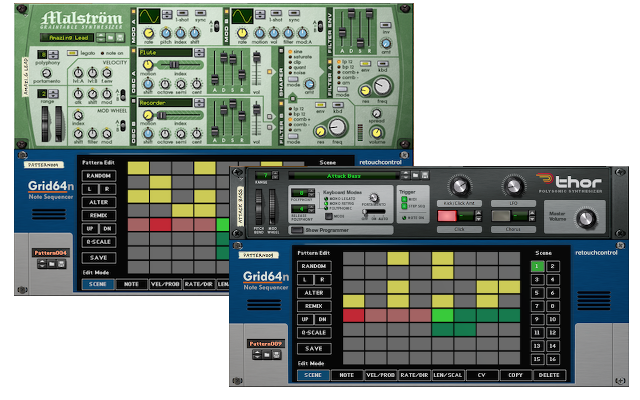Toggle Mod A 1-shot button
The height and width of the screenshot is (400, 640).
(x=182, y=13)
